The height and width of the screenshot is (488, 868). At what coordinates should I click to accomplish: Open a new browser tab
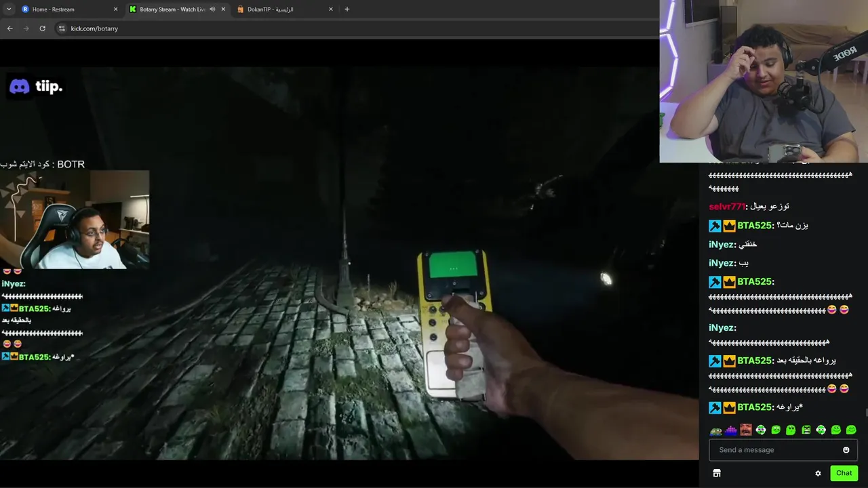[x=347, y=9]
